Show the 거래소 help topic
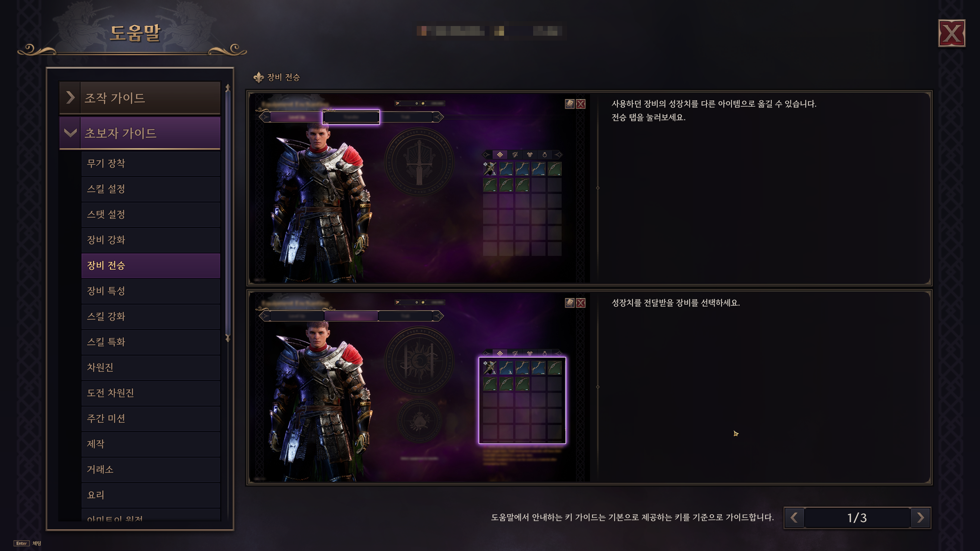This screenshot has width=980, height=551. (x=151, y=469)
